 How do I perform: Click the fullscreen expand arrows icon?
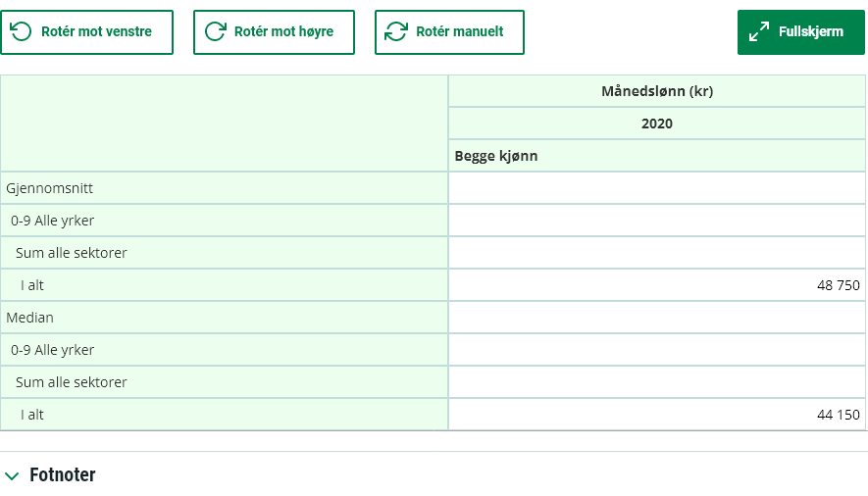(x=759, y=32)
